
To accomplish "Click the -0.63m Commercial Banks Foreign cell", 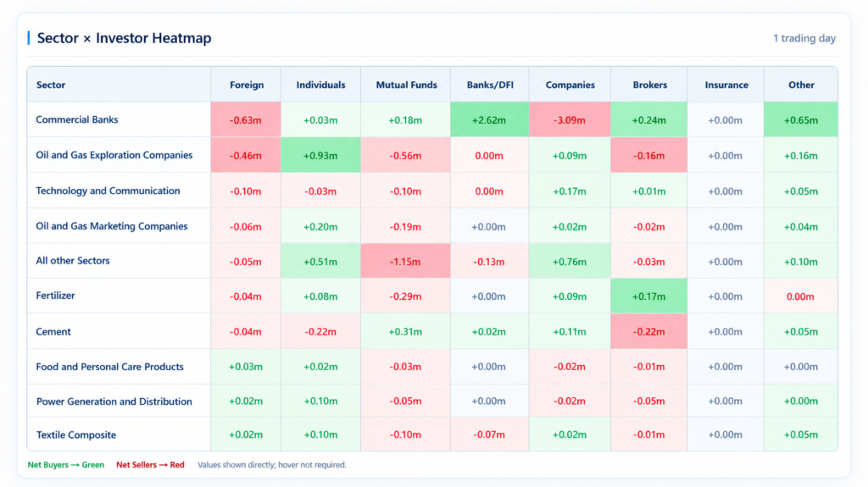I will tap(246, 119).
